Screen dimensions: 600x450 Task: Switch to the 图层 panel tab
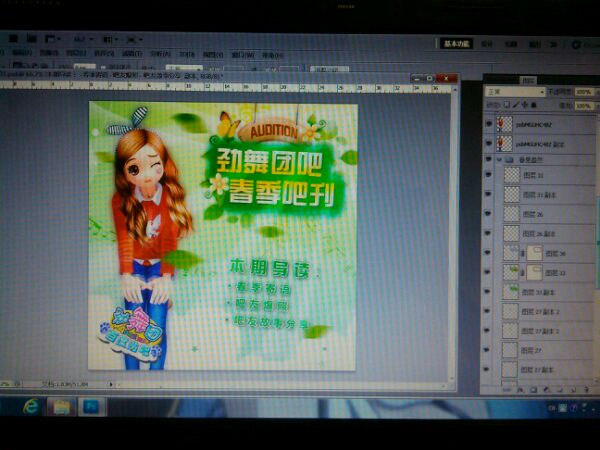coord(528,80)
